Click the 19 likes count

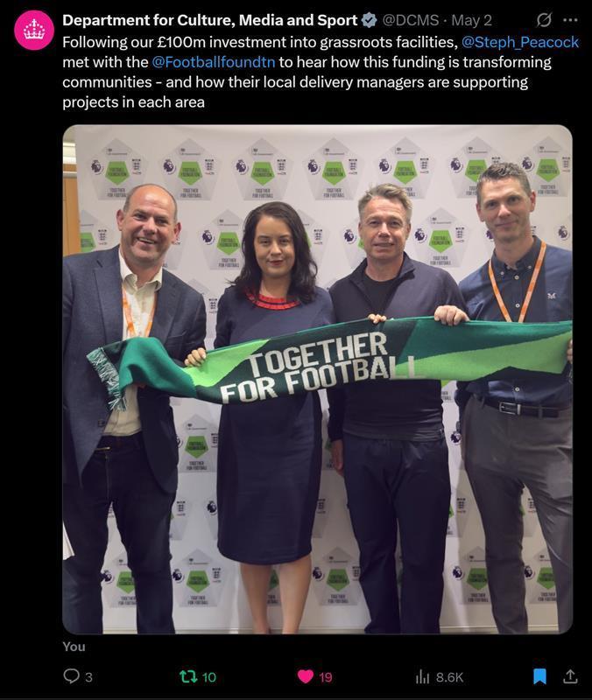pyautogui.click(x=326, y=677)
